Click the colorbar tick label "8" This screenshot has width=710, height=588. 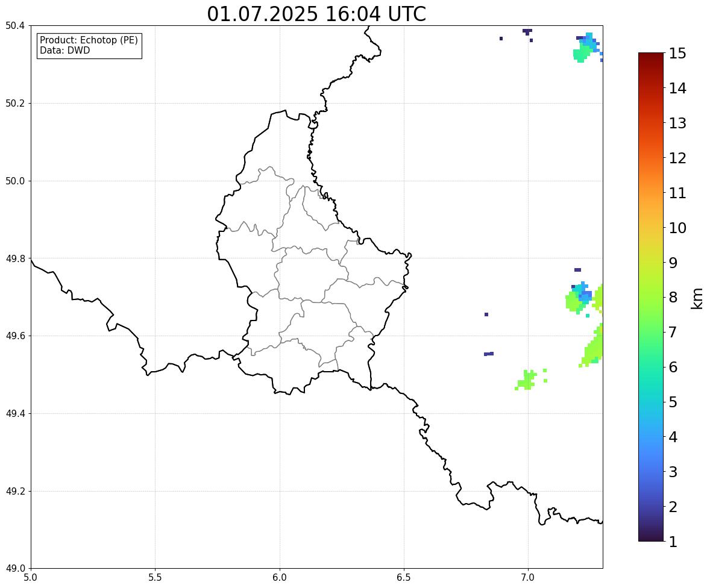point(673,298)
